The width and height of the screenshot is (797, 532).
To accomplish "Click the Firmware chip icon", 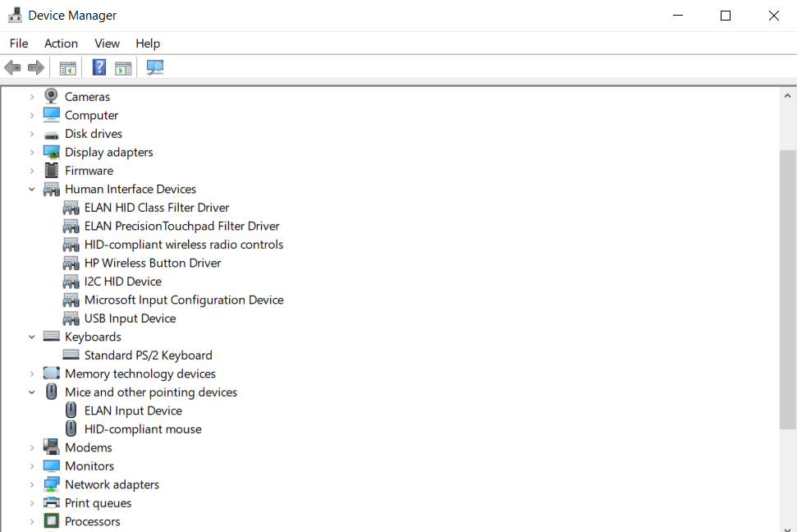I will point(52,171).
